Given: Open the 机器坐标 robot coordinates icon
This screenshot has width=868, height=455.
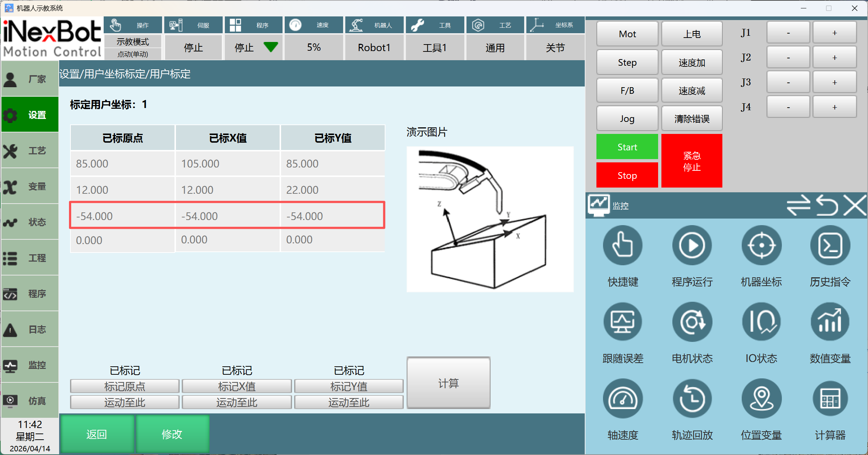Looking at the screenshot, I should [x=761, y=246].
